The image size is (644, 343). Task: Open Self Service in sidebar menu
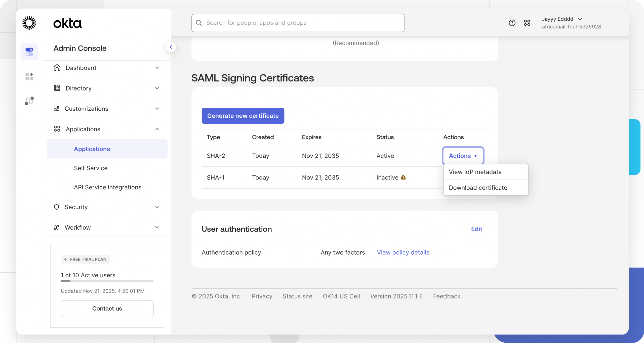pyautogui.click(x=90, y=168)
